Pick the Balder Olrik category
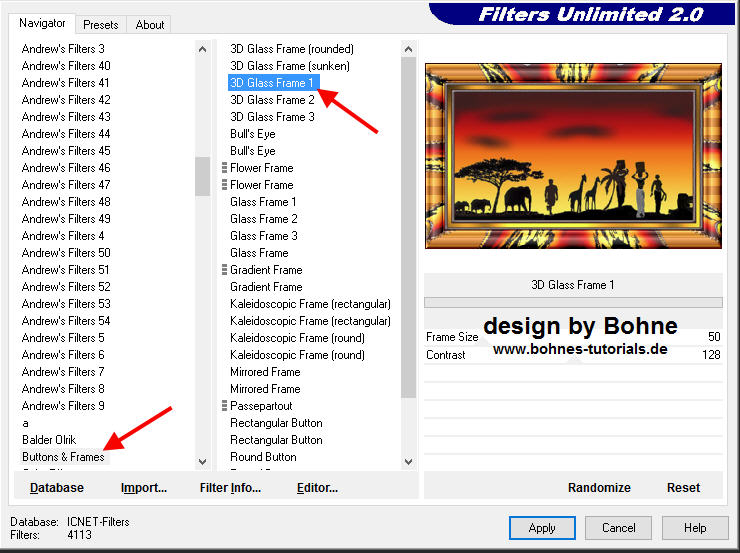 (x=49, y=440)
